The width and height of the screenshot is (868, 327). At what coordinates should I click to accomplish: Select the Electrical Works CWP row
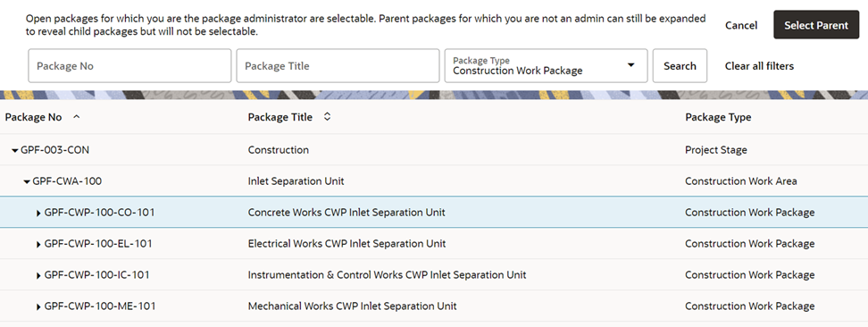[434, 243]
